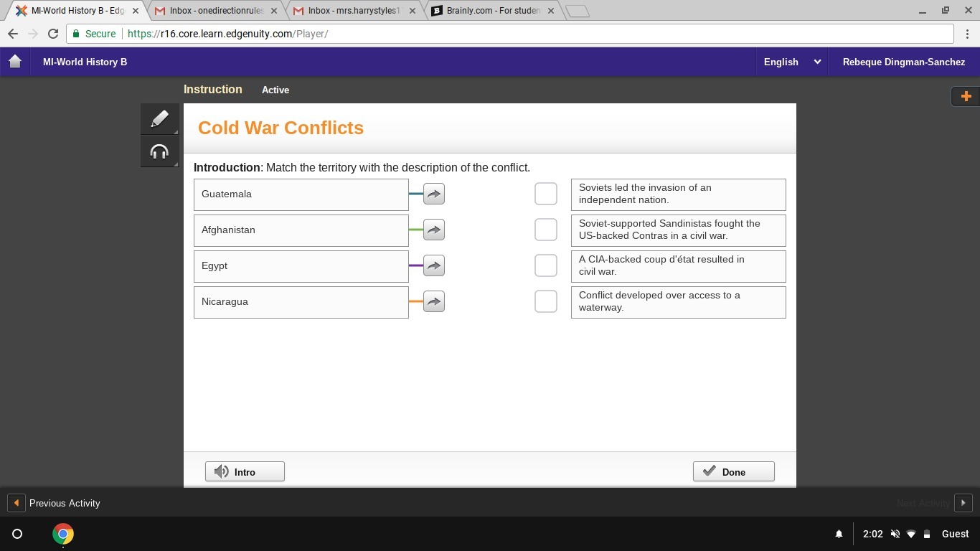Click the Sandinistas fought Contras description
This screenshot has width=980, height=551.
(679, 230)
